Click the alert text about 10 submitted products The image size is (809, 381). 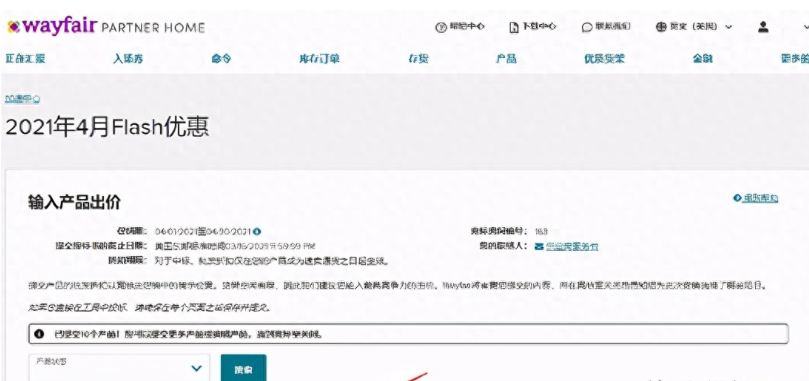click(x=188, y=334)
